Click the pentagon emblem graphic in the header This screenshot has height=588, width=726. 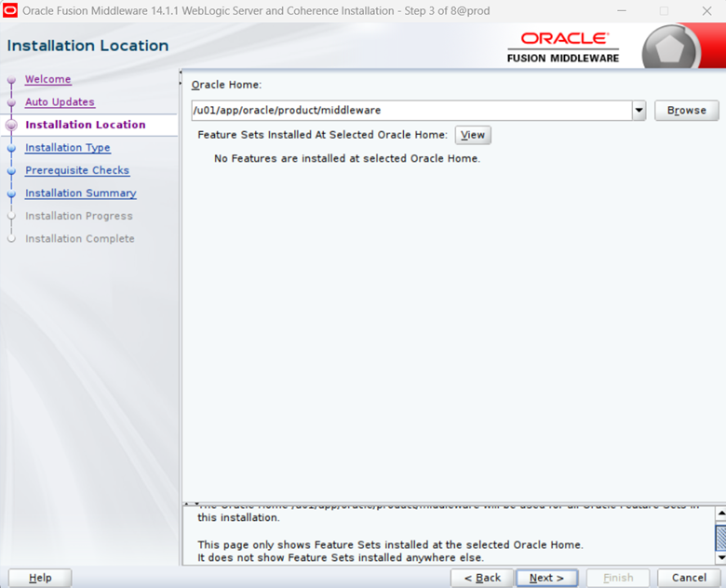(669, 48)
